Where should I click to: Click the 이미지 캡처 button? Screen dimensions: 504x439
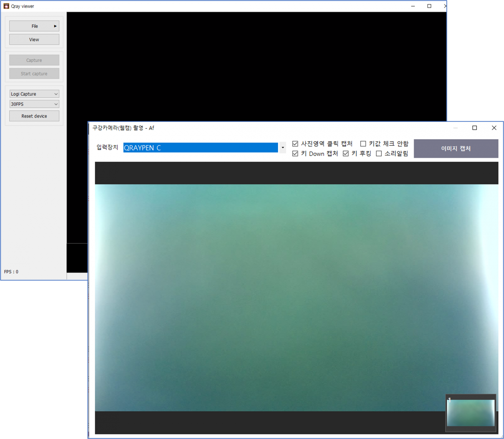(456, 149)
